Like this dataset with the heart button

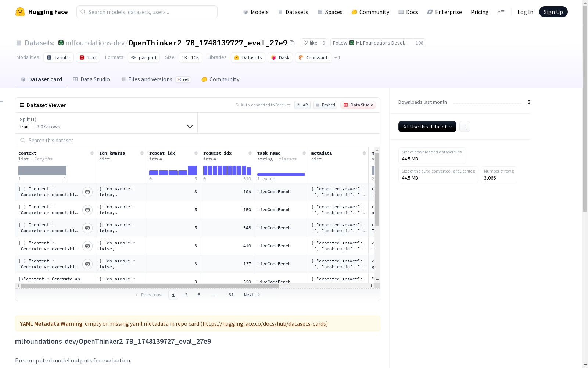310,43
